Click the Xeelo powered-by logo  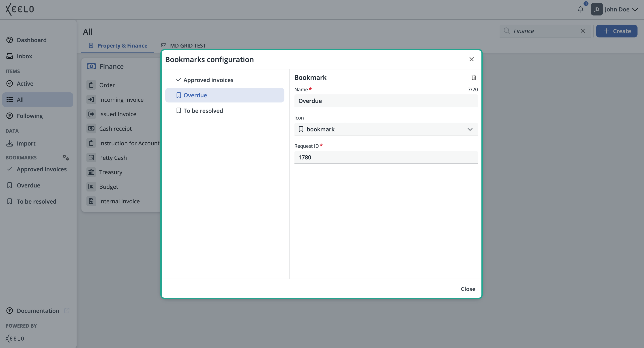(x=15, y=339)
